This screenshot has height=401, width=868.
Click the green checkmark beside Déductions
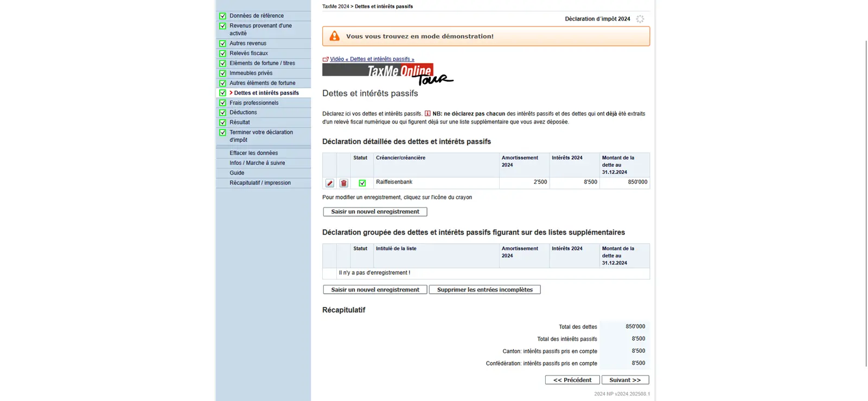pos(222,113)
